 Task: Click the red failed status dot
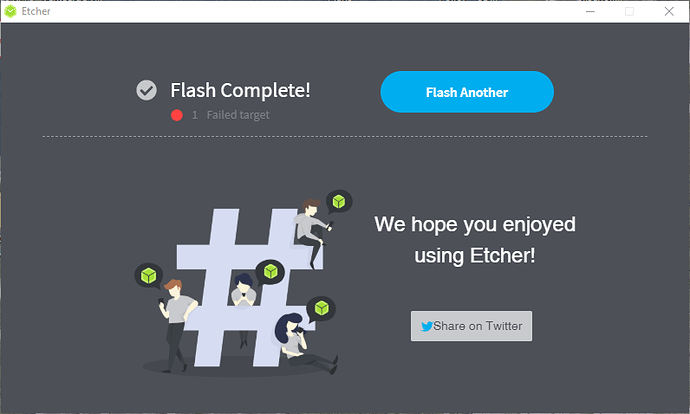[x=177, y=115]
